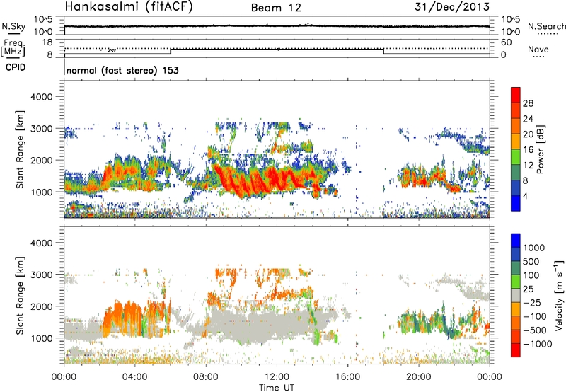566x392 pixels.
Task: Click the date '31/Dec/2013'
Action: click(x=452, y=6)
